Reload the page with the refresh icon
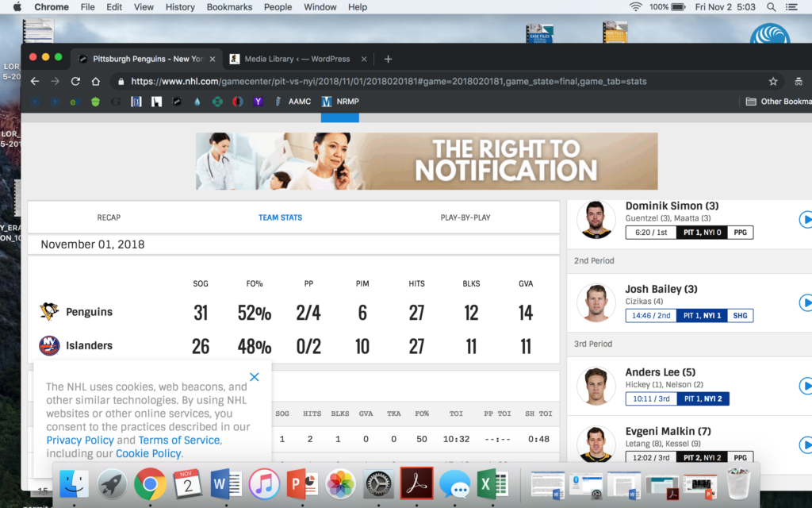The height and width of the screenshot is (508, 812). click(x=75, y=81)
